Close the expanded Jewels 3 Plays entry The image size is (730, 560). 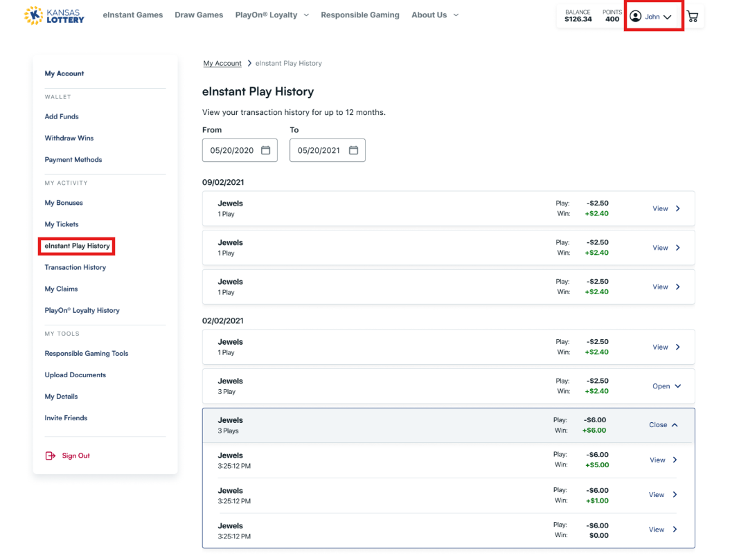tap(664, 424)
